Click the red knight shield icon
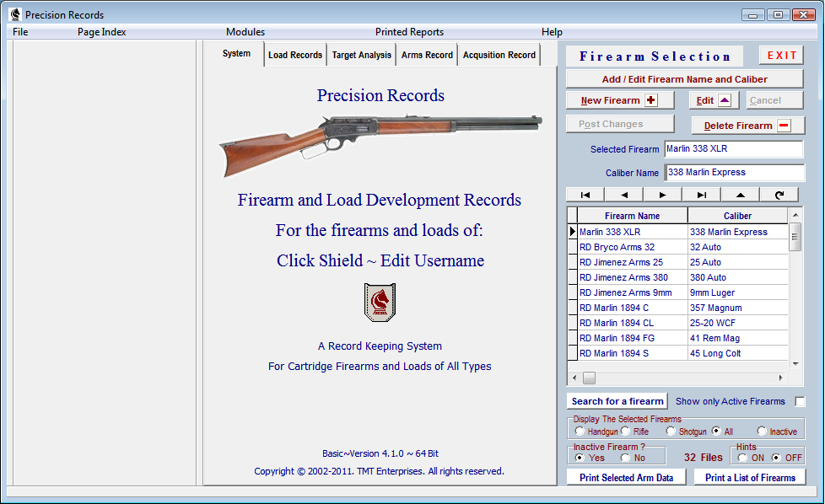 tap(380, 303)
